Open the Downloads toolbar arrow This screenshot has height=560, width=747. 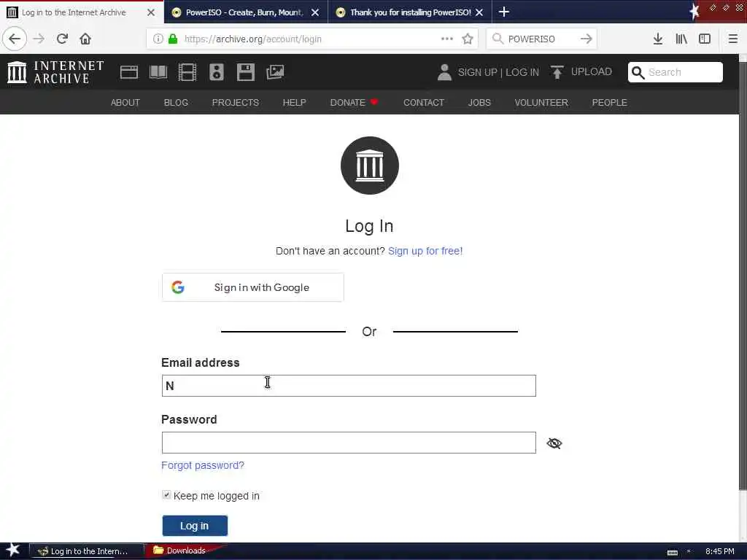tap(658, 39)
